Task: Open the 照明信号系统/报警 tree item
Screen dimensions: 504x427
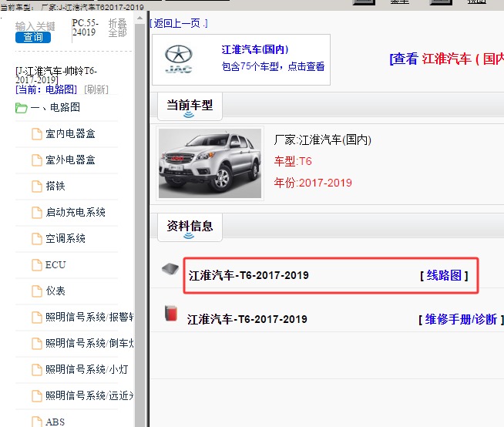Action: coord(89,317)
